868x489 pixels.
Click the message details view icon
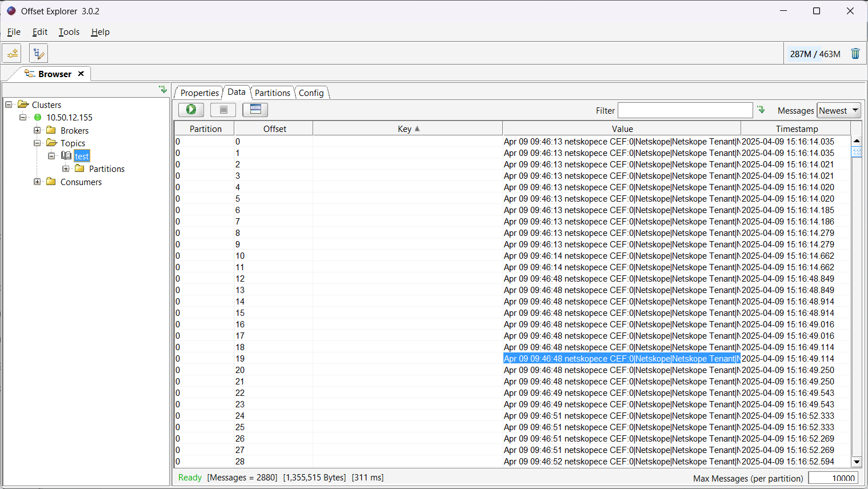[x=255, y=110]
